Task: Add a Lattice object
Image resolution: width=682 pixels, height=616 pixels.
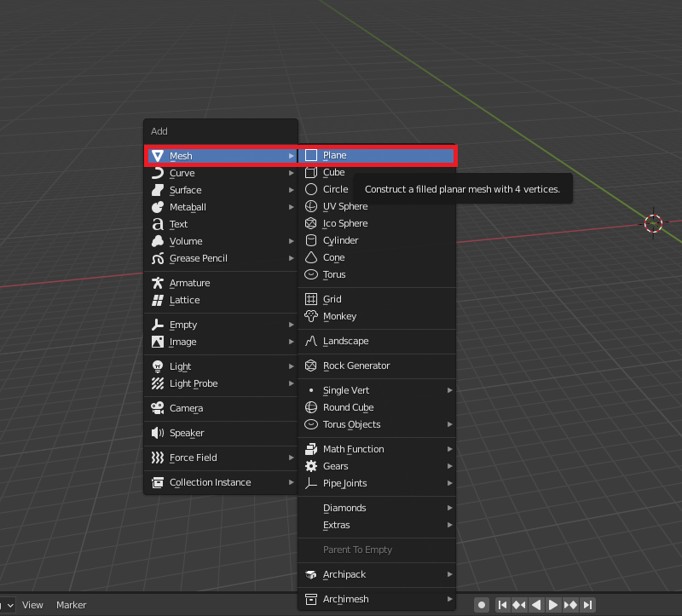Action: point(184,300)
